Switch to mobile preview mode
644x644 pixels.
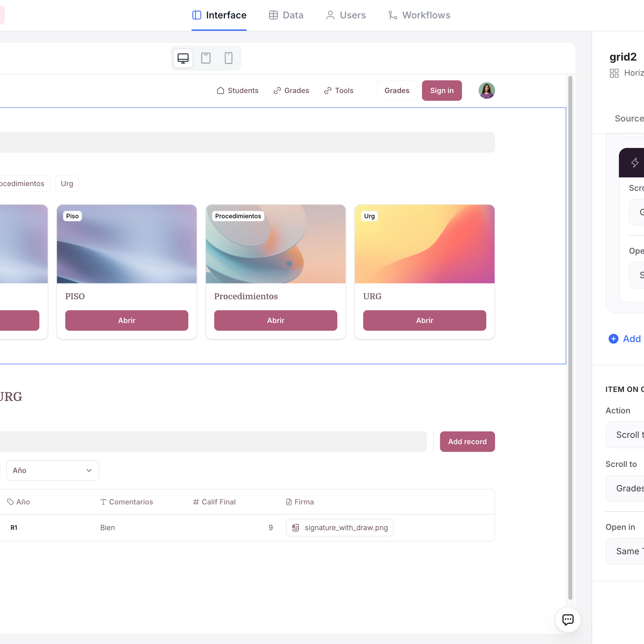[228, 58]
